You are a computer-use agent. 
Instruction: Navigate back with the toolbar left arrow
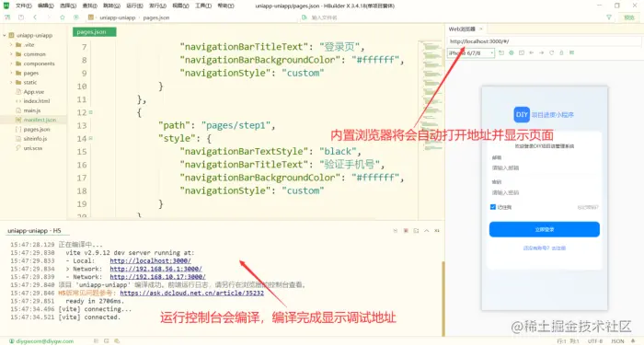click(x=35, y=17)
